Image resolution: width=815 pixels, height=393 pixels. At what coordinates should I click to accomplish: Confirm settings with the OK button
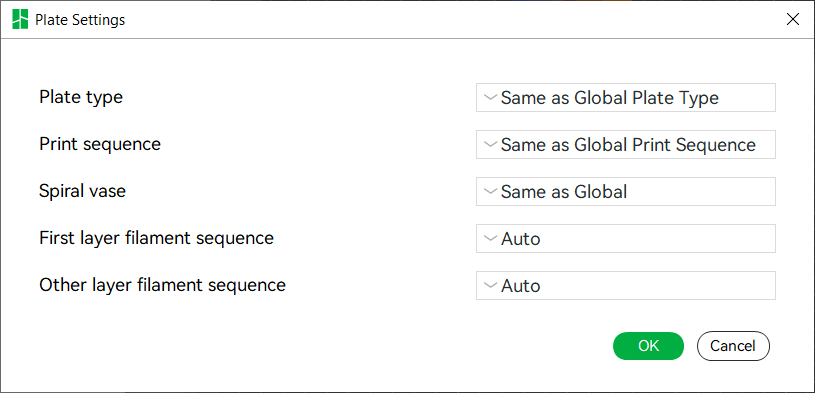tap(648, 346)
